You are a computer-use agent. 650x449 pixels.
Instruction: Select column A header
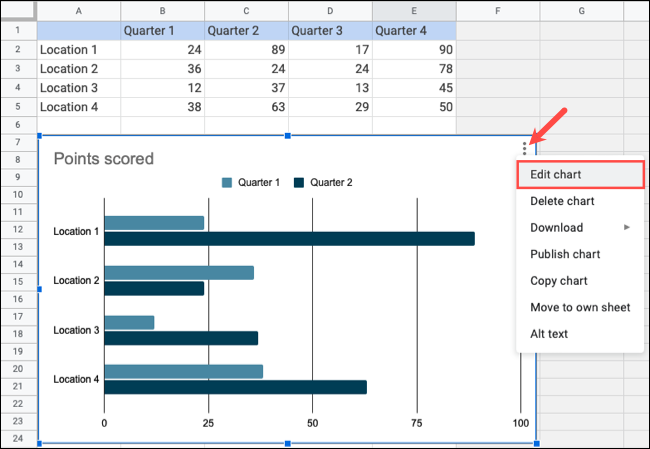tap(79, 11)
